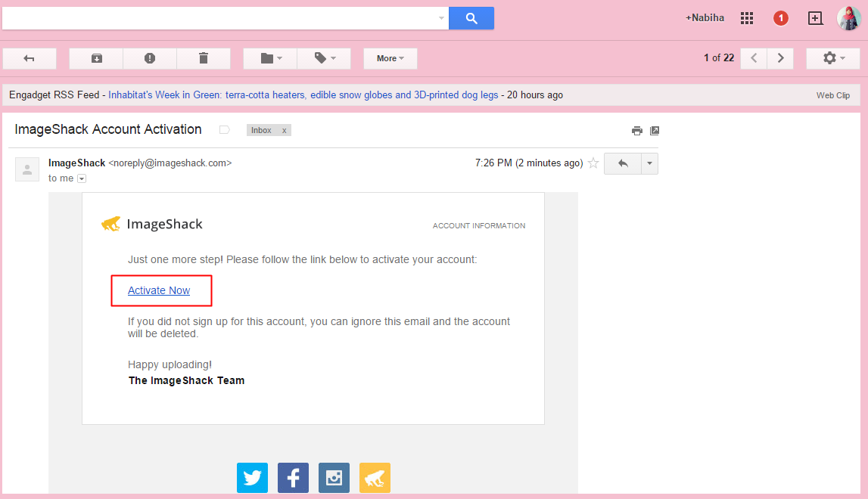The width and height of the screenshot is (868, 499).
Task: Open Move to folder dropdown
Action: (x=271, y=58)
